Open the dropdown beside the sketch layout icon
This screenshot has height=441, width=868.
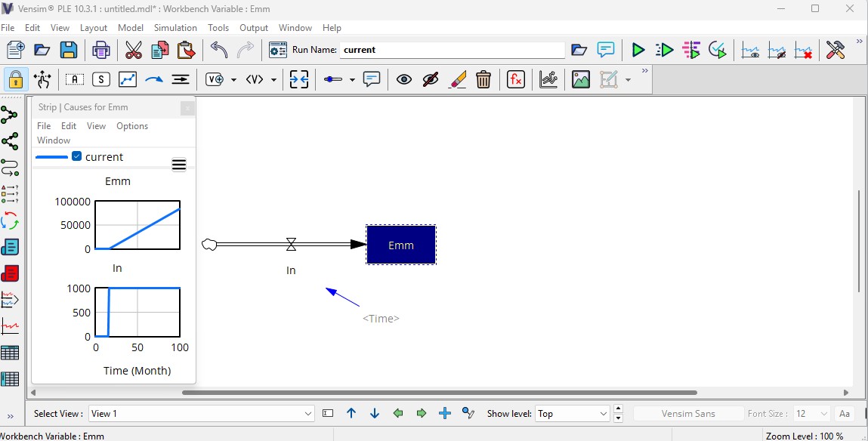[x=628, y=80]
